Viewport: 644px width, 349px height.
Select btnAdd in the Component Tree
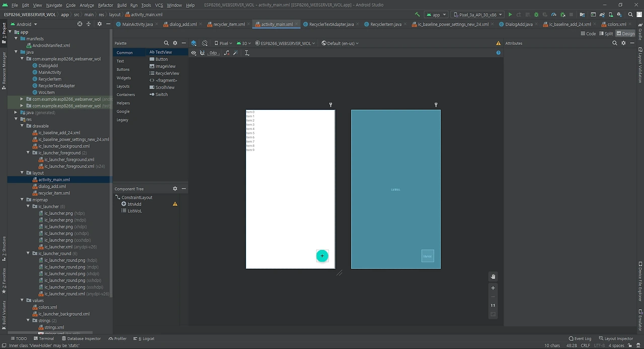pos(134,204)
